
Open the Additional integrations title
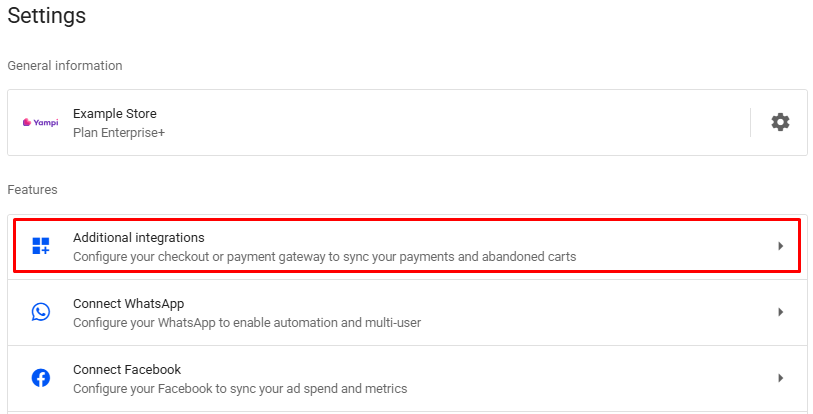click(x=138, y=238)
